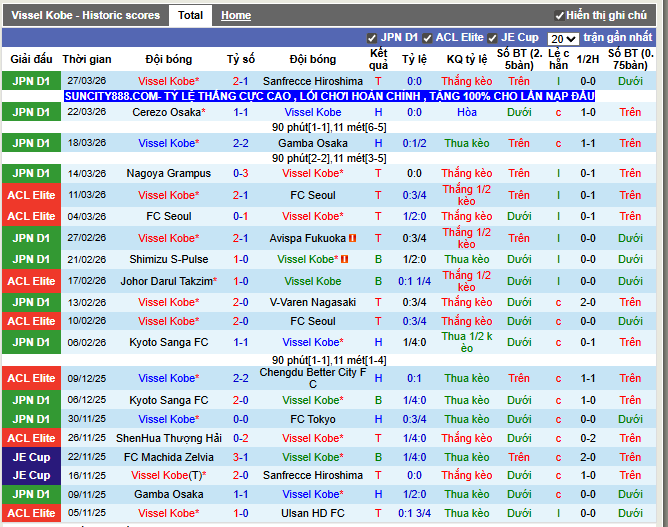The width and height of the screenshot is (668, 527).
Task: Switch to the Total tab
Action: click(190, 15)
